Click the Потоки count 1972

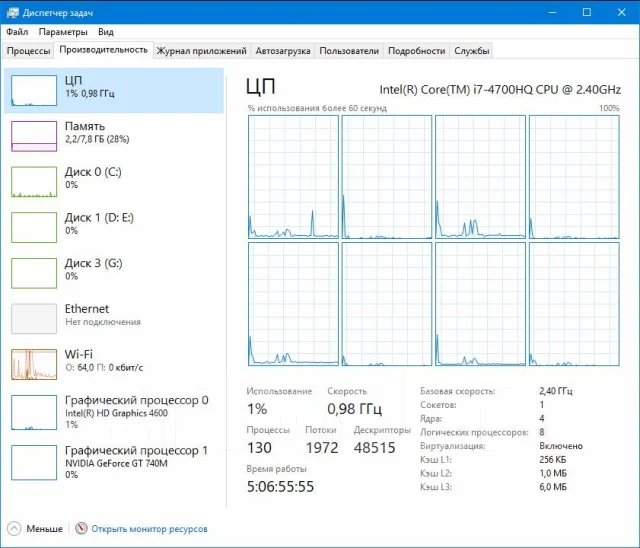(322, 448)
